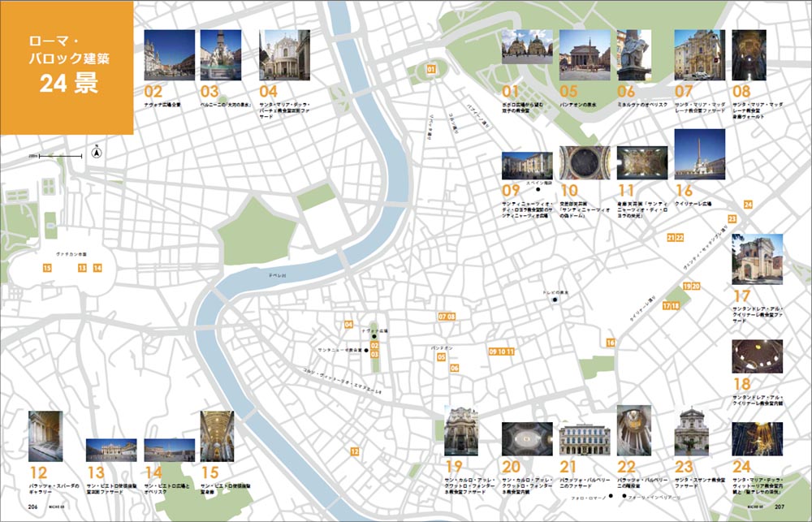
Task: Open photo 15 of St. Peter's nave
Action: click(217, 437)
